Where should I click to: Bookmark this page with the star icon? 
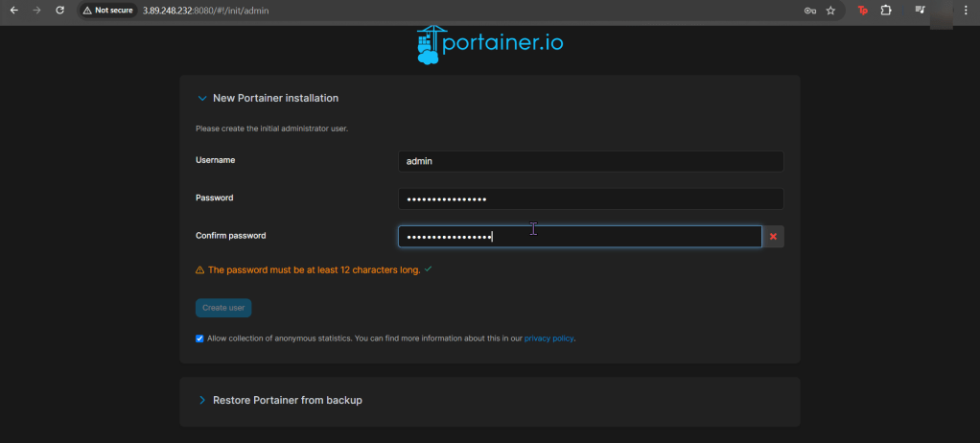tap(830, 11)
